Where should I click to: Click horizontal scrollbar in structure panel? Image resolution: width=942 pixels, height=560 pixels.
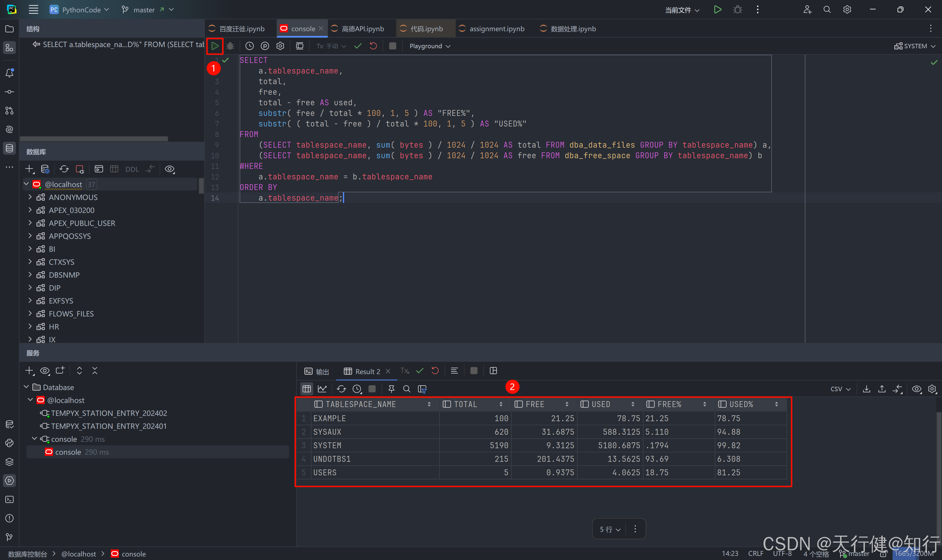coord(94,139)
